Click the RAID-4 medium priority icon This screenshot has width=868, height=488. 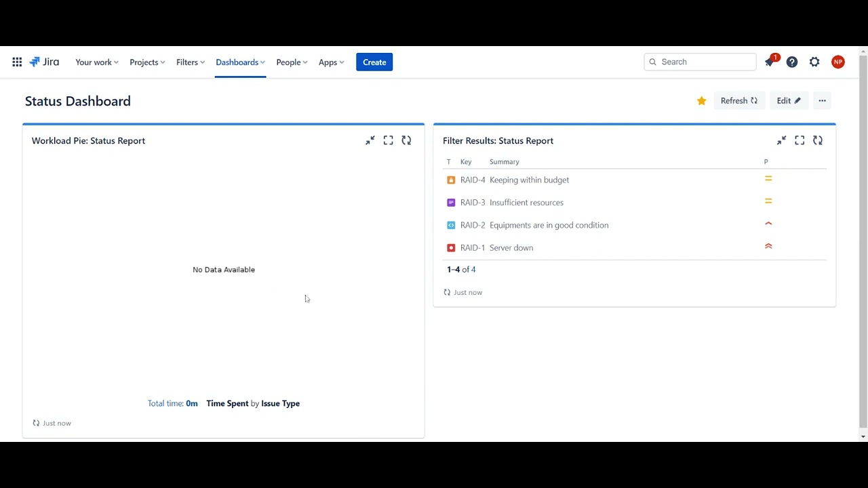768,179
